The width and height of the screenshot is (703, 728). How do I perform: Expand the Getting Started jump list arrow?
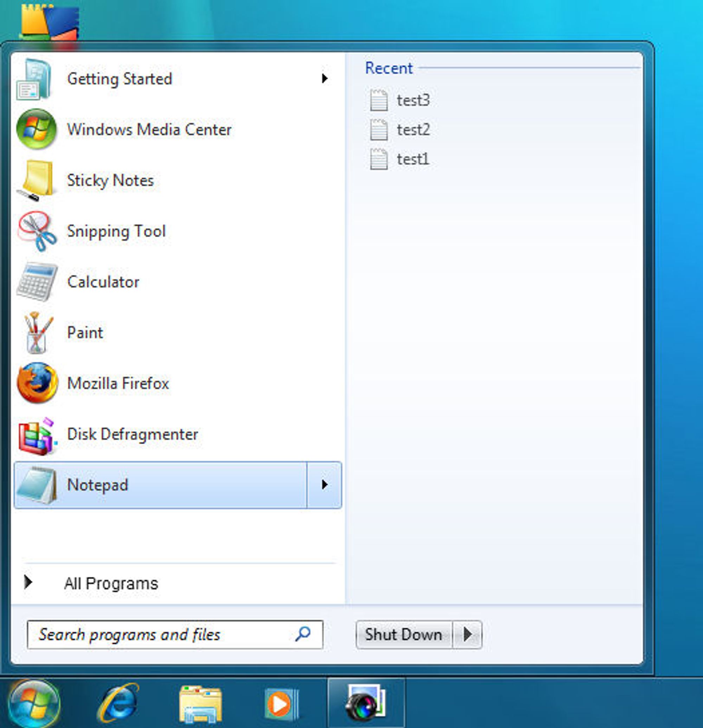pos(324,78)
